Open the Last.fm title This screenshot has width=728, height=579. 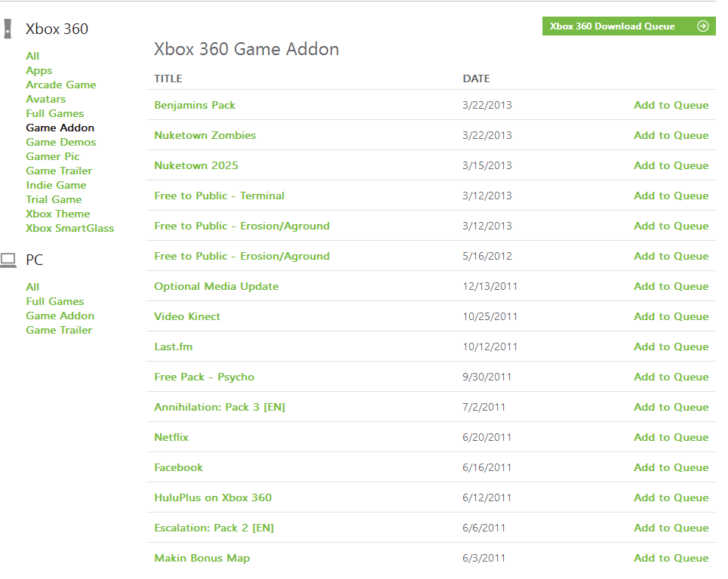coord(174,347)
